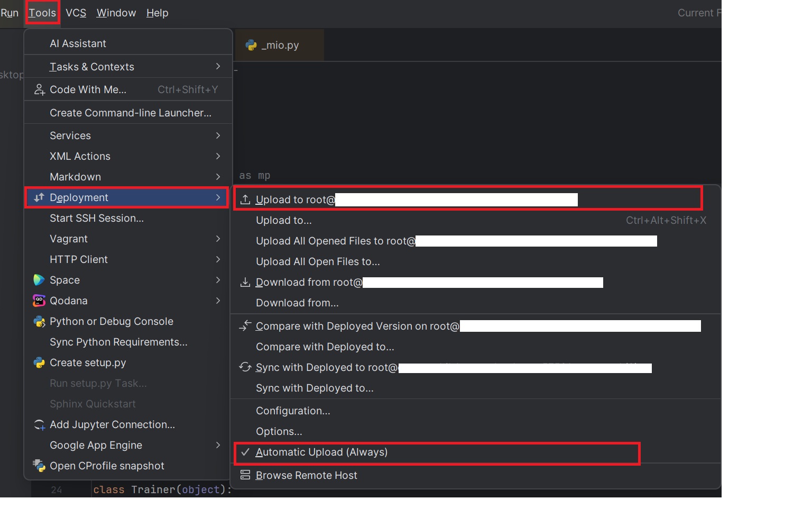
Task: Switch to the _mio.py editor tab
Action: pyautogui.click(x=279, y=46)
